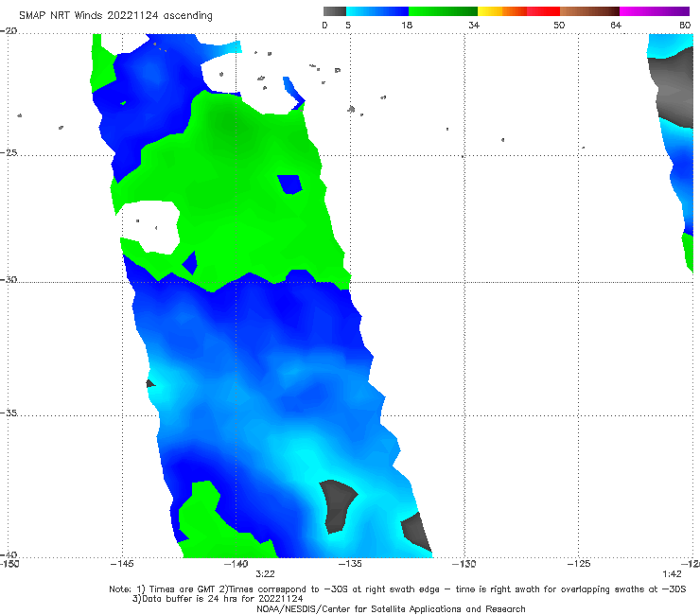Click the color bar label '34'
The height and width of the screenshot is (615, 700).
[x=474, y=25]
